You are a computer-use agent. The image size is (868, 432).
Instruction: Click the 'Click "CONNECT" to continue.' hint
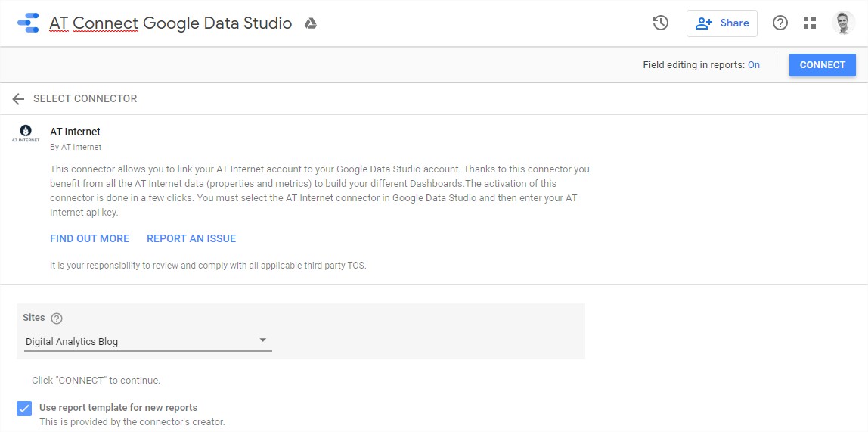click(96, 381)
